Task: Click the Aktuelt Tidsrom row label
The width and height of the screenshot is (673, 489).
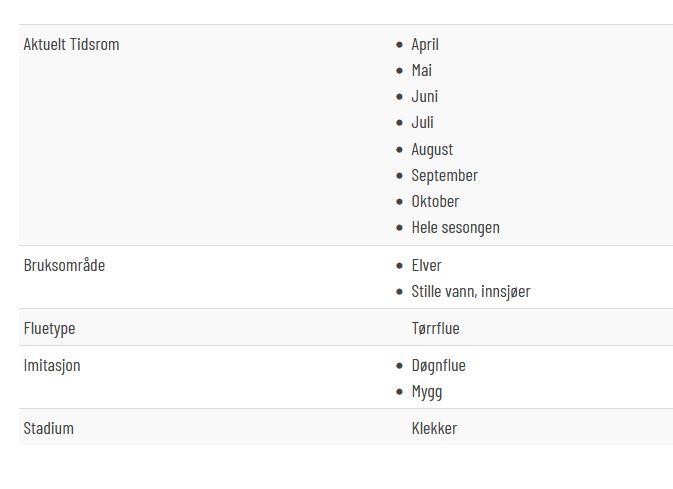Action: click(71, 45)
